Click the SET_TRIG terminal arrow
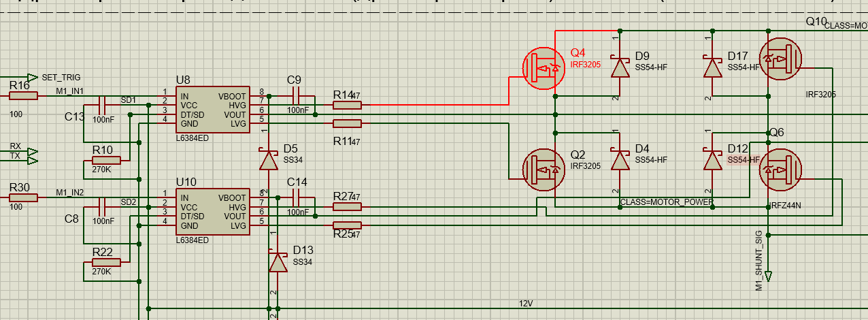Viewport: 868px width, 320px height. [32, 78]
